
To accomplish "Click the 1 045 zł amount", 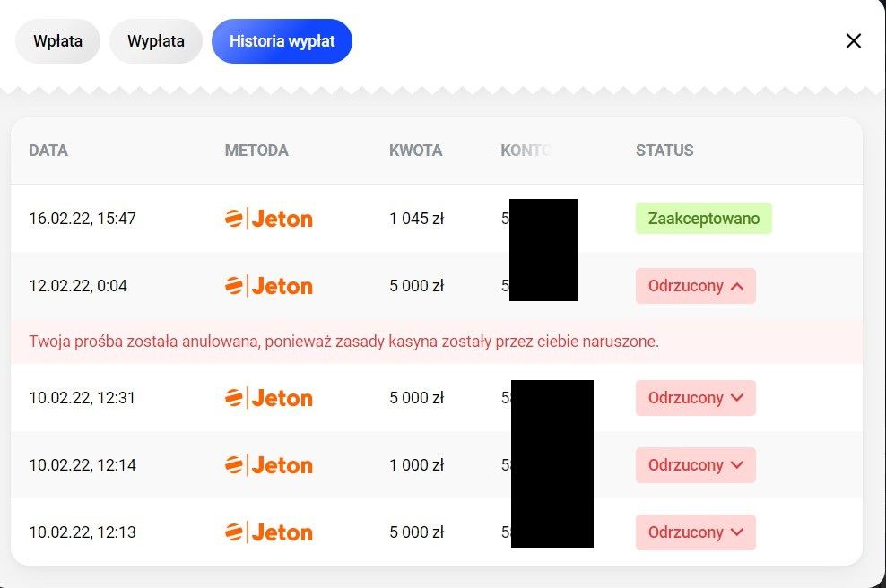I will (x=416, y=219).
